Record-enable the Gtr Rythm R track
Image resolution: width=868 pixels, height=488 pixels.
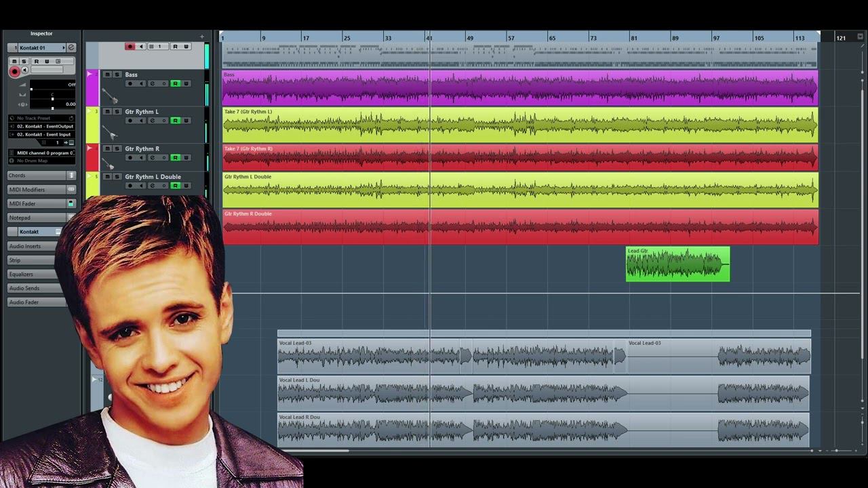point(130,157)
